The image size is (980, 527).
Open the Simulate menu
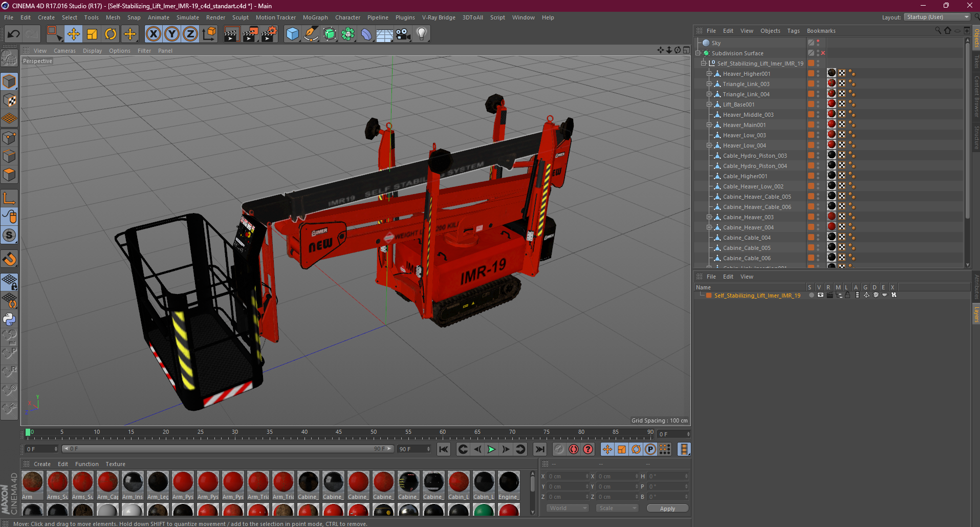click(x=188, y=17)
